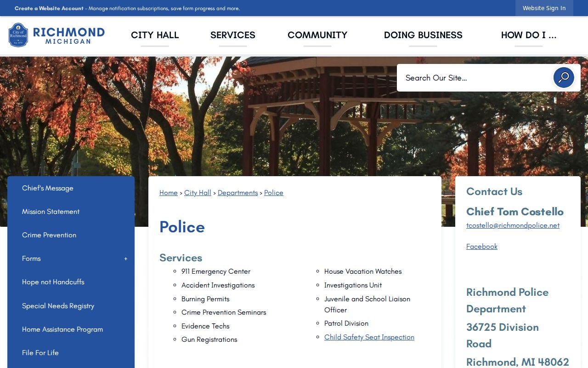The image size is (588, 368).
Task: Click the 'Gun Registrations' list item
Action: pos(209,339)
